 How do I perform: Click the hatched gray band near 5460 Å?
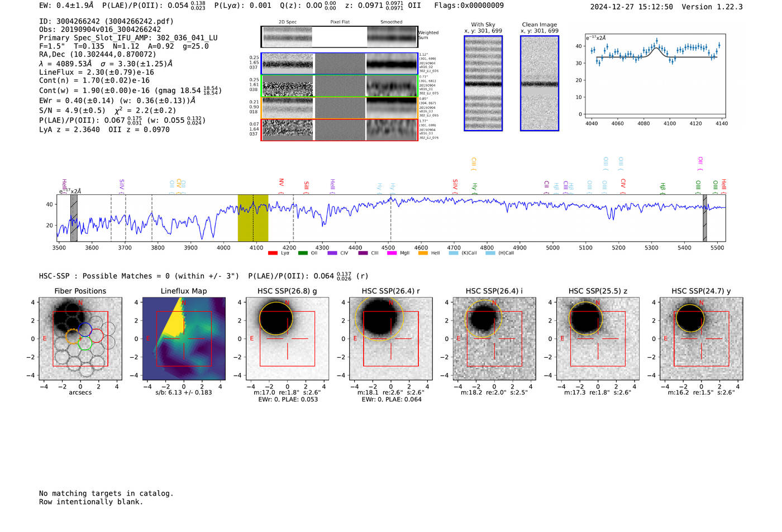[x=705, y=218]
